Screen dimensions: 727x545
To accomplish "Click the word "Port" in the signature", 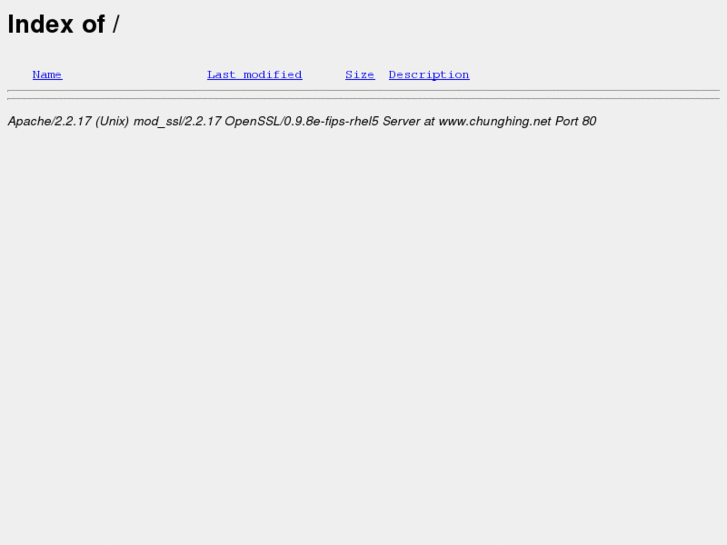I will point(567,122).
